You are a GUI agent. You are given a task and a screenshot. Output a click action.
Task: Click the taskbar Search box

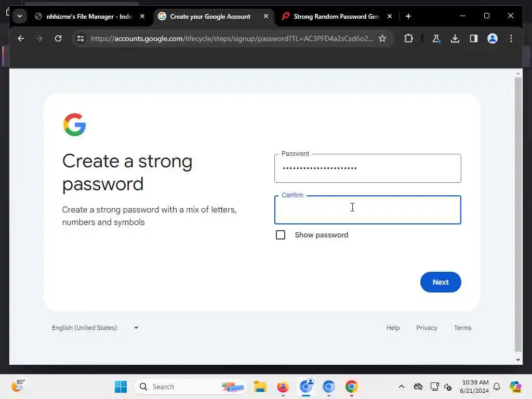point(190,387)
